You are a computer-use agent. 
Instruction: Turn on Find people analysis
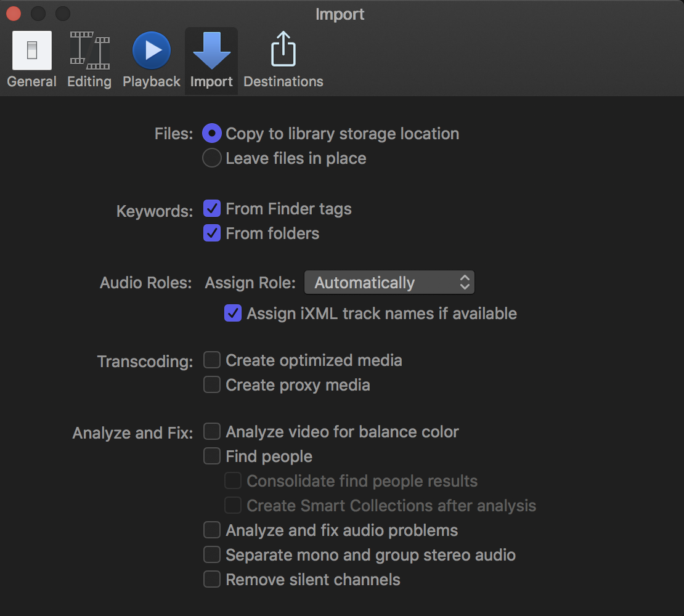[212, 456]
